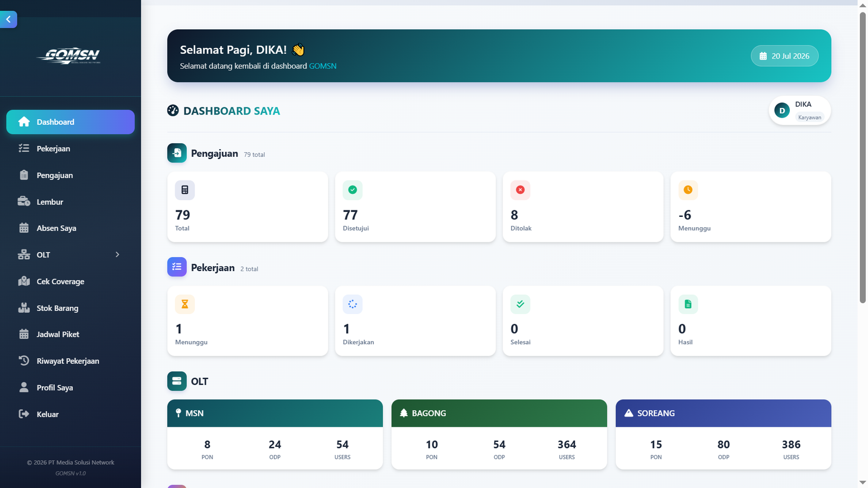868x488 pixels.
Task: Click the 'GOMSN v1.0' version text
Action: pyautogui.click(x=71, y=473)
